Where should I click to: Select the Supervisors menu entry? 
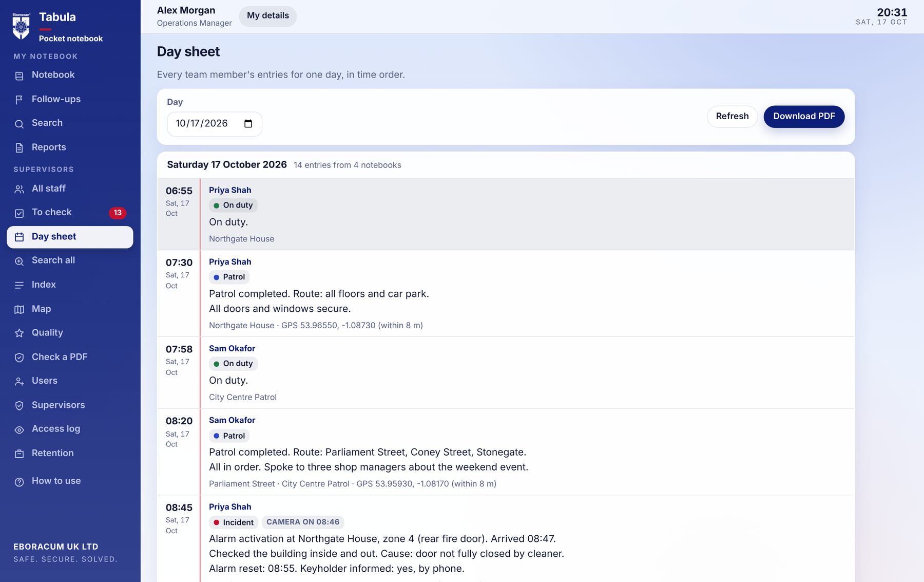click(x=70, y=405)
